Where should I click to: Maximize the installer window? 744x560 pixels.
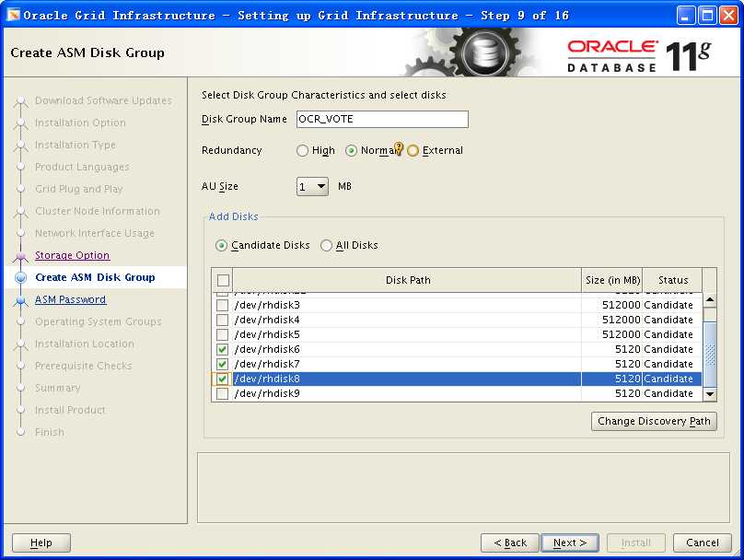(707, 16)
